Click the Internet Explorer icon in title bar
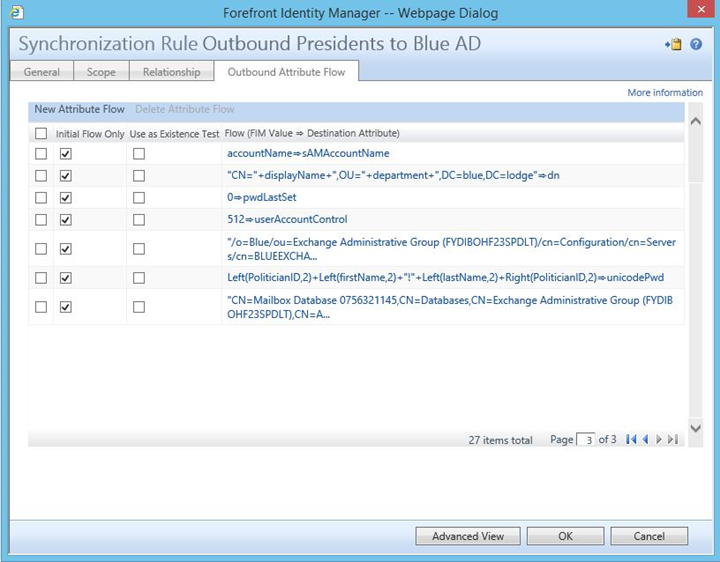The image size is (720, 562). pyautogui.click(x=17, y=12)
